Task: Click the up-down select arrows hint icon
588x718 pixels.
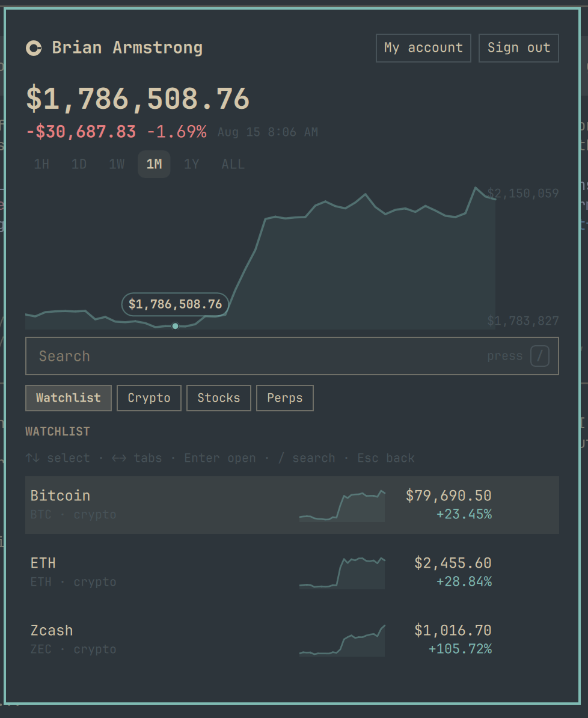Action: [x=32, y=458]
